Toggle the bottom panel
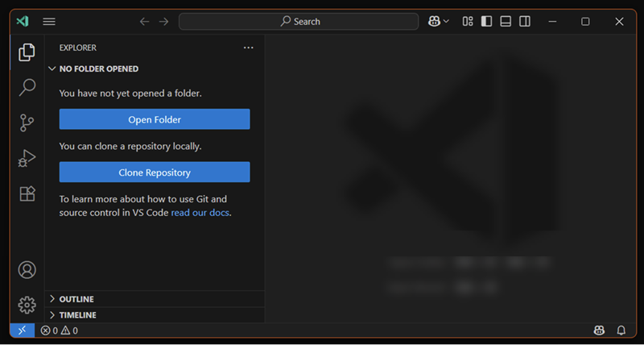 click(506, 22)
